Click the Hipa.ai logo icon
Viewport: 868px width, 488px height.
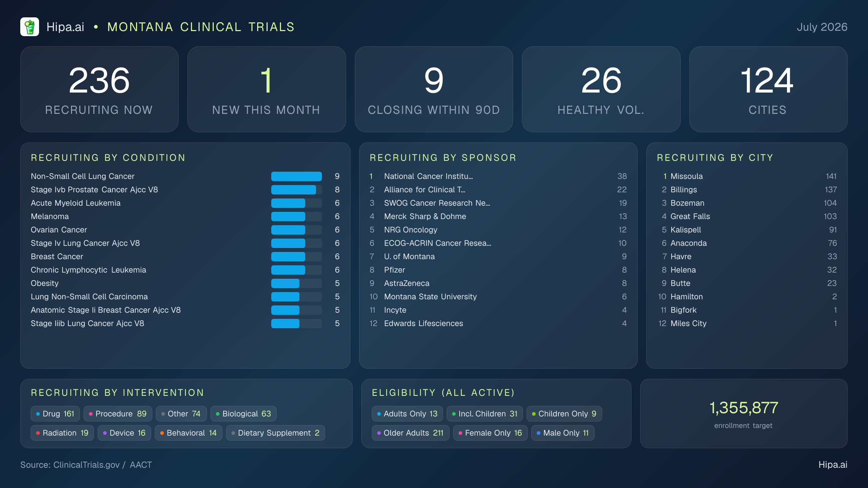30,27
